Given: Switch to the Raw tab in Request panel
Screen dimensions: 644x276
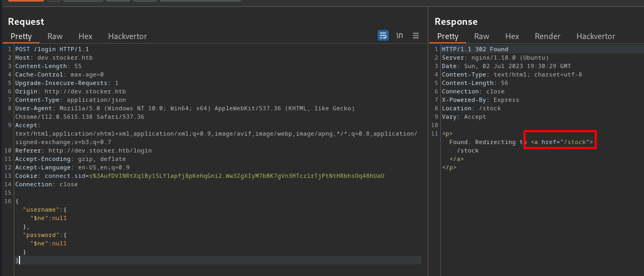Looking at the screenshot, I should tap(55, 36).
